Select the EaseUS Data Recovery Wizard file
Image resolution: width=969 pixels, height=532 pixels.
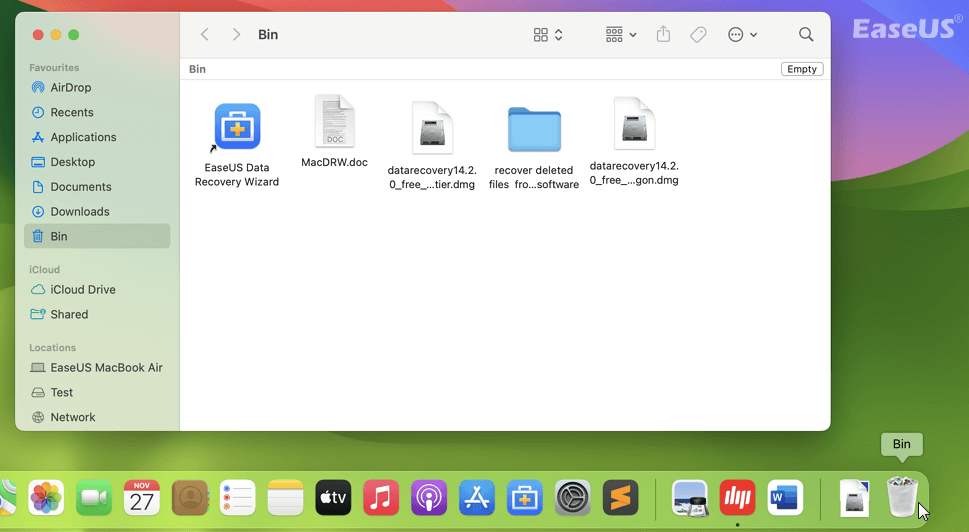point(237,127)
